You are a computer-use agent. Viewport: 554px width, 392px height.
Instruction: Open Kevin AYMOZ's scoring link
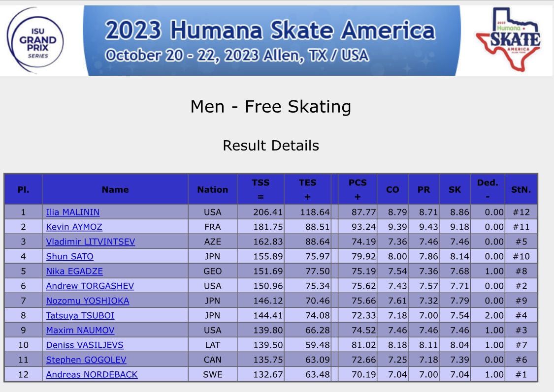coord(74,227)
